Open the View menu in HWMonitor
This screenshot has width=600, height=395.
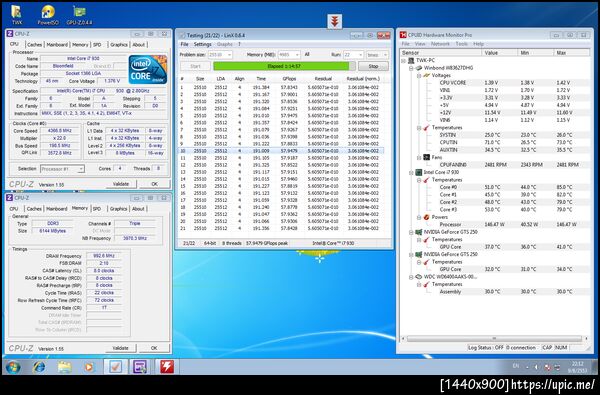tap(420, 44)
